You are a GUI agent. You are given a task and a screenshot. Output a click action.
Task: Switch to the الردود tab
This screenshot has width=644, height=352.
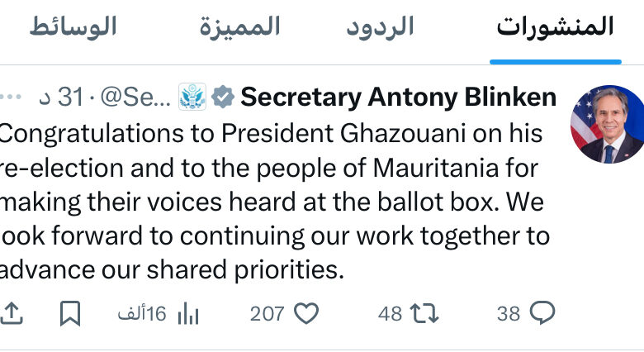[x=380, y=26]
